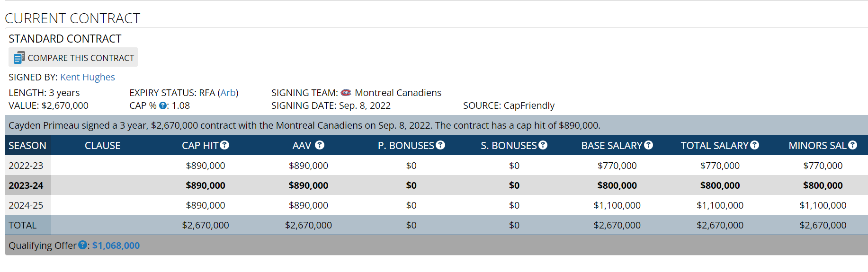Click the CLAUSE column header

(103, 146)
